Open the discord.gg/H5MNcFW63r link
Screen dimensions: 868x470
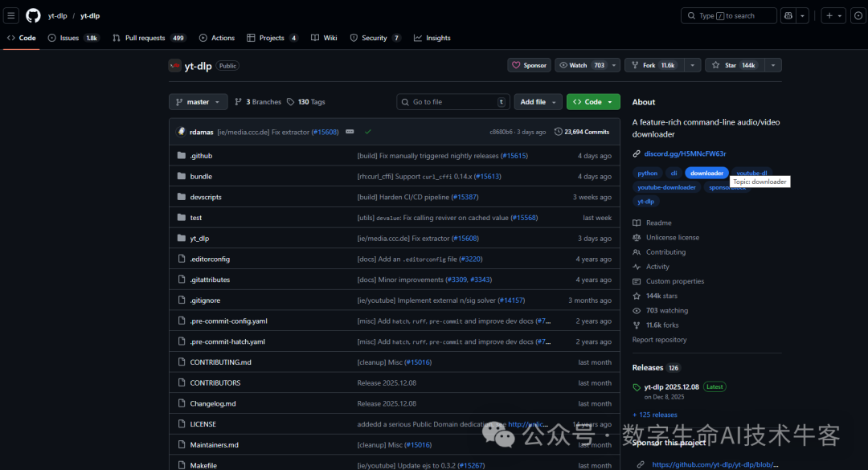click(x=685, y=153)
